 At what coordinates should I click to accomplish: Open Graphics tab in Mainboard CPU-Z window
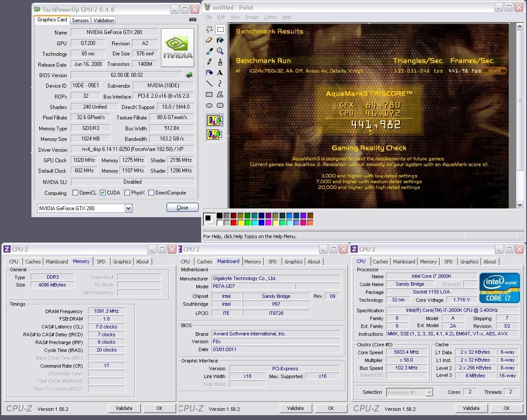[x=293, y=262]
